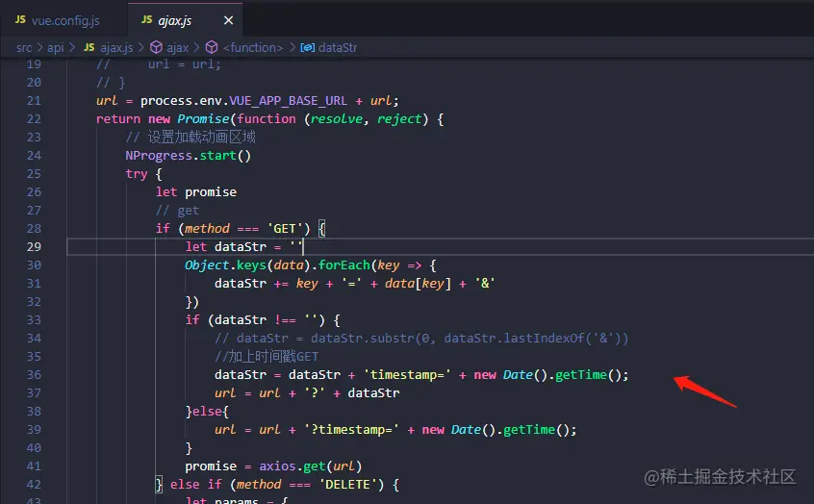Click 'reject' parameter on line 22
The width and height of the screenshot is (814, 504).
point(398,119)
